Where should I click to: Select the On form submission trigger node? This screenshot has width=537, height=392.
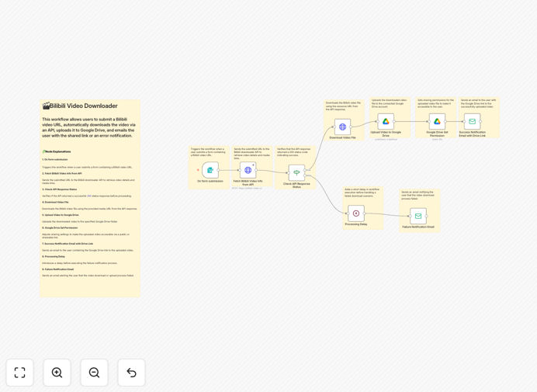[210, 170]
